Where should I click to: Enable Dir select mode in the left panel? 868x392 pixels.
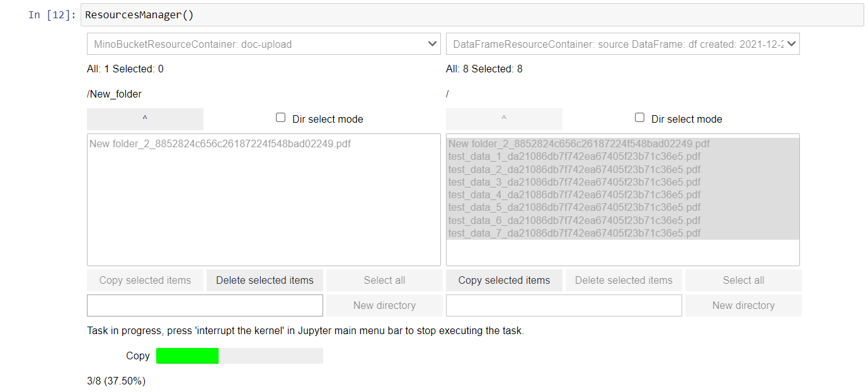point(281,118)
